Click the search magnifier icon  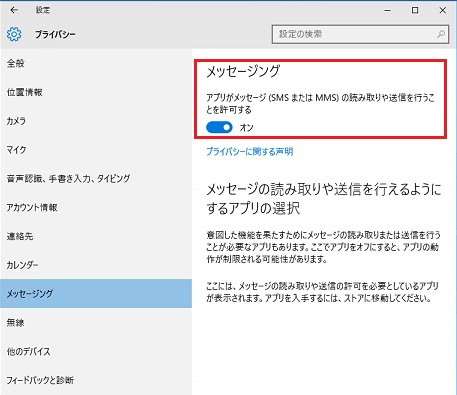coord(441,34)
